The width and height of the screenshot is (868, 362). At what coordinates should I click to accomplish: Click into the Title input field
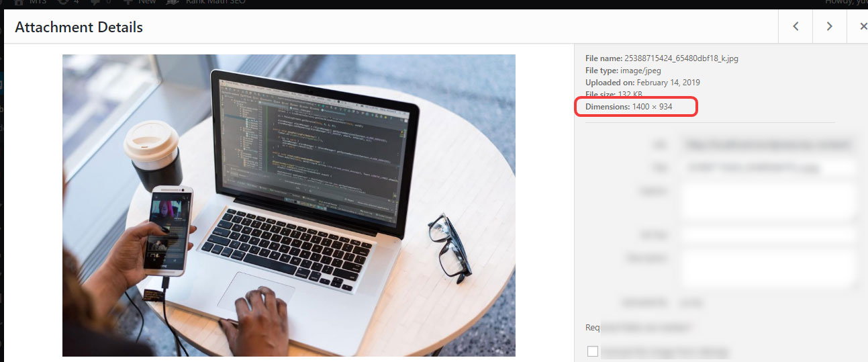pyautogui.click(x=769, y=168)
